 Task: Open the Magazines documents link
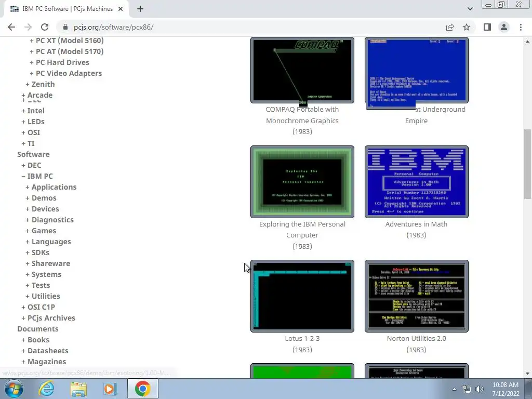(x=46, y=362)
